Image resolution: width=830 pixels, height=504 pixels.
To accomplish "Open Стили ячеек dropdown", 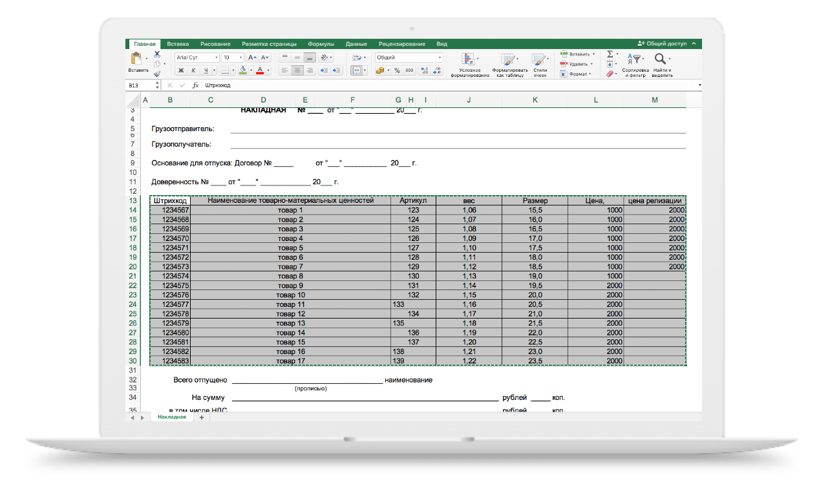I will click(540, 65).
